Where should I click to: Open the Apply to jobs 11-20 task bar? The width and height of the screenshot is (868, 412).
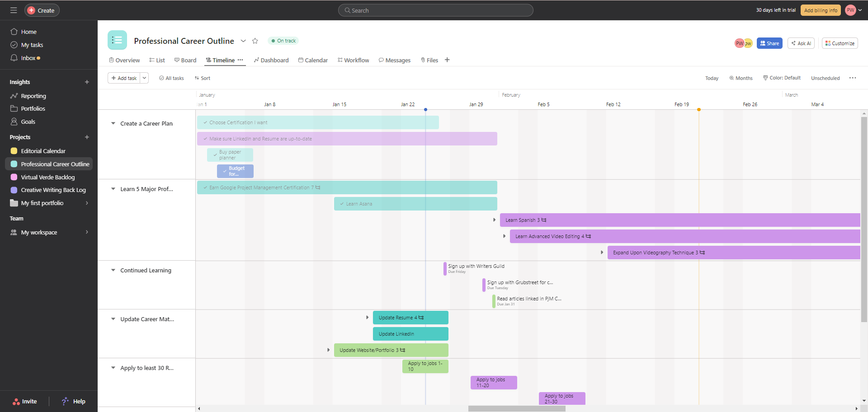[x=494, y=382]
